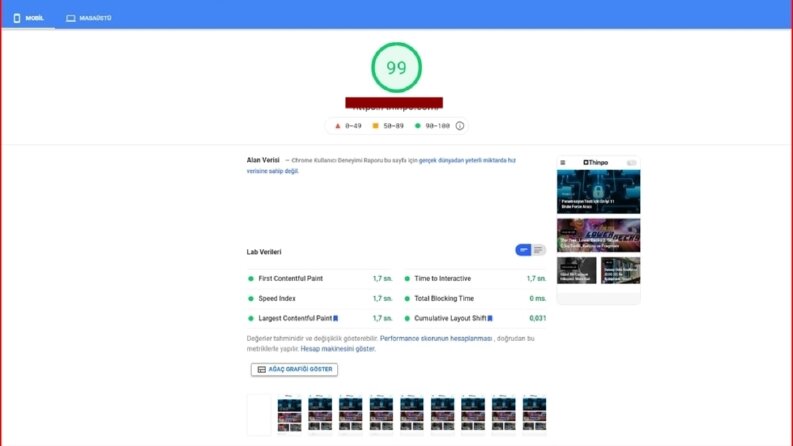The height and width of the screenshot is (446, 793).
Task: Toggle the switch in the Thinpo preview header
Action: 631,163
